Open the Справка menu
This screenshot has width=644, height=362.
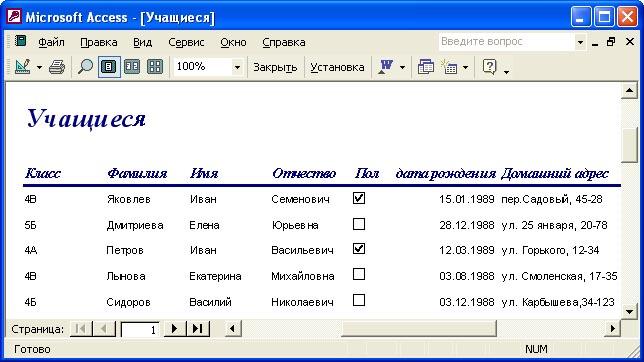(x=284, y=42)
